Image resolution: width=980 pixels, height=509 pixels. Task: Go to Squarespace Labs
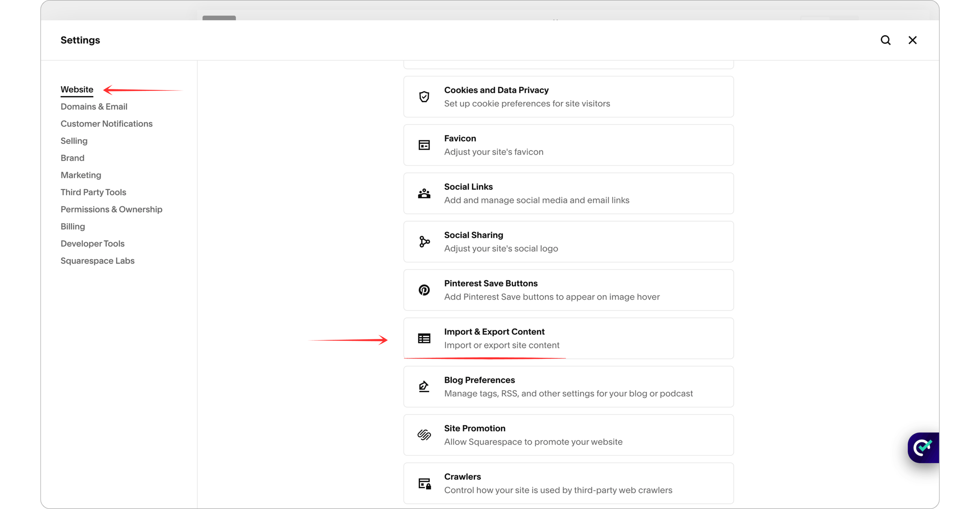click(x=98, y=261)
